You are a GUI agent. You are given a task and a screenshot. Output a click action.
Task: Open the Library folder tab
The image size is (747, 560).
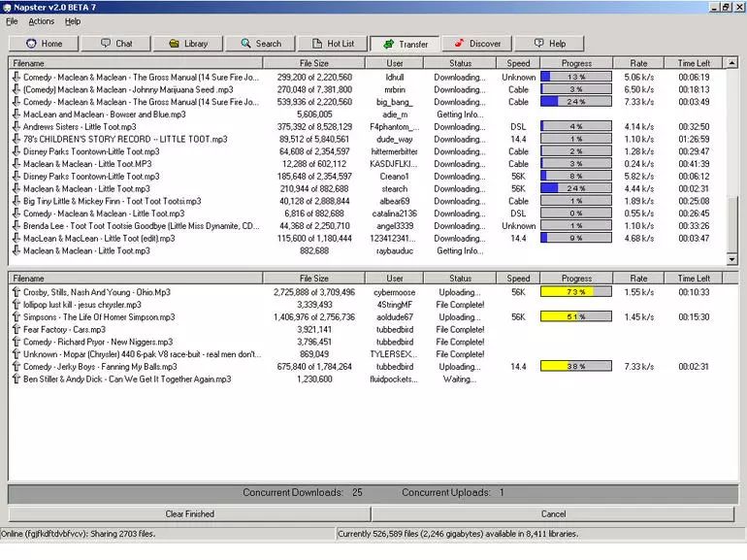[188, 44]
